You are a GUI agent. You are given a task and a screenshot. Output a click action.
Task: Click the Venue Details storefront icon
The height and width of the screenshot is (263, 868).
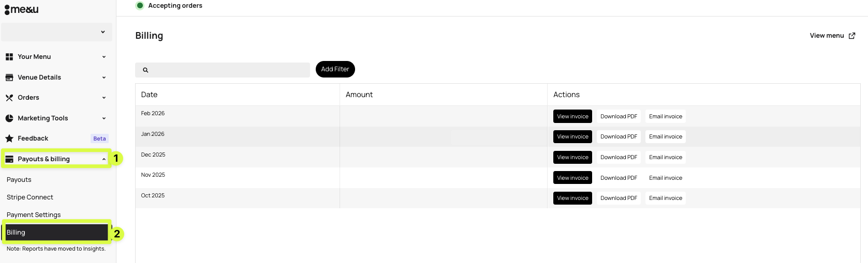point(9,78)
